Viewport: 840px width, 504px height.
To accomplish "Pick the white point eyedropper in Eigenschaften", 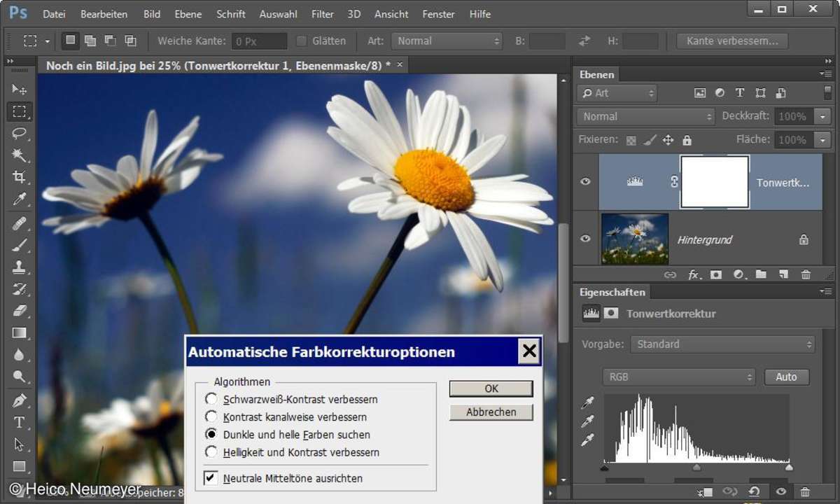I will pyautogui.click(x=587, y=440).
